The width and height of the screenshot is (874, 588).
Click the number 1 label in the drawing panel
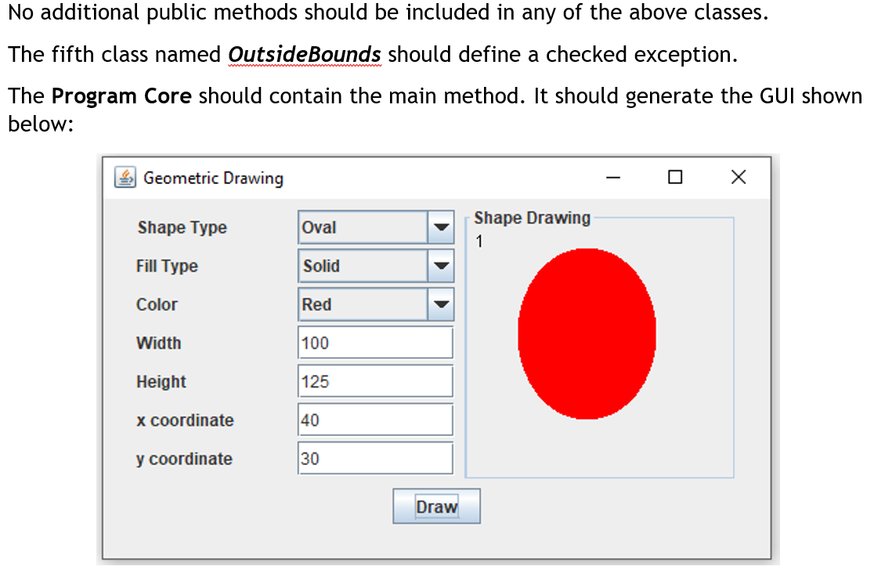pos(479,241)
